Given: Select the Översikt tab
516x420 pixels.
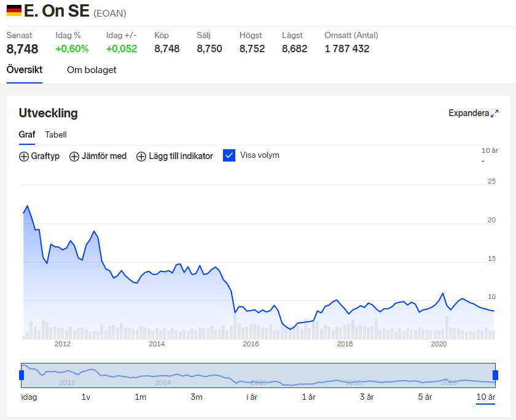Looking at the screenshot, I should [x=24, y=70].
